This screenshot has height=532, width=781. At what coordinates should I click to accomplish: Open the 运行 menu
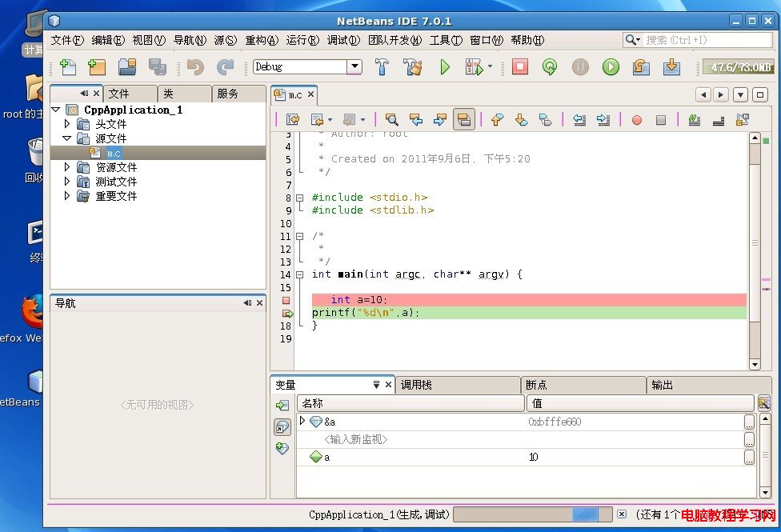(x=302, y=40)
